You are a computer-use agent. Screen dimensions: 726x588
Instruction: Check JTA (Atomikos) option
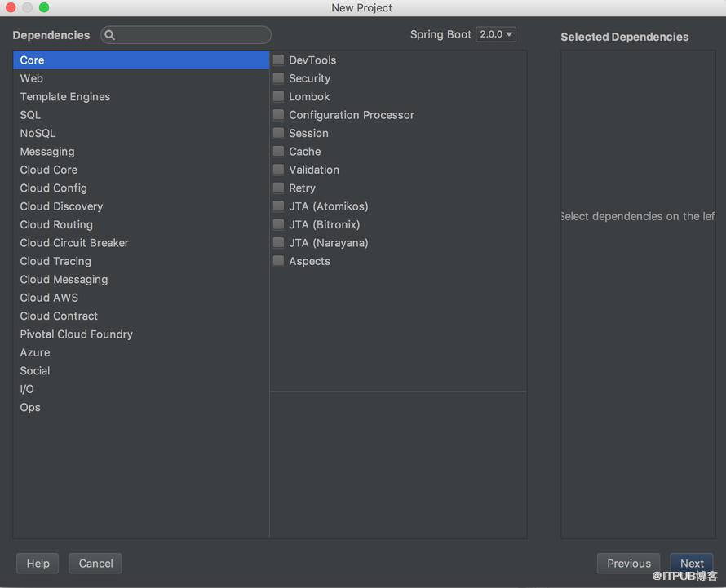pyautogui.click(x=278, y=206)
